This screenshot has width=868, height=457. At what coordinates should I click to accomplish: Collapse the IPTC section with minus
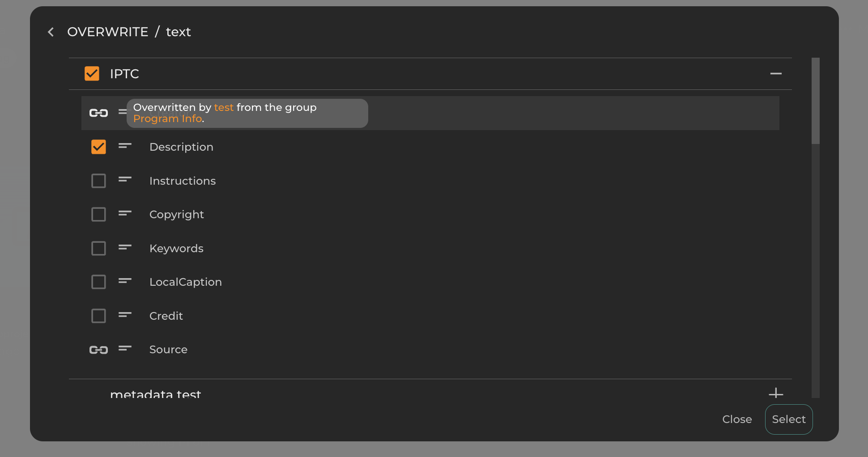pyautogui.click(x=775, y=74)
